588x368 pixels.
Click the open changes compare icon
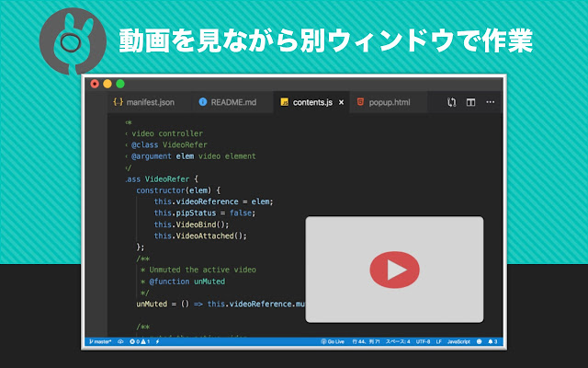click(451, 102)
